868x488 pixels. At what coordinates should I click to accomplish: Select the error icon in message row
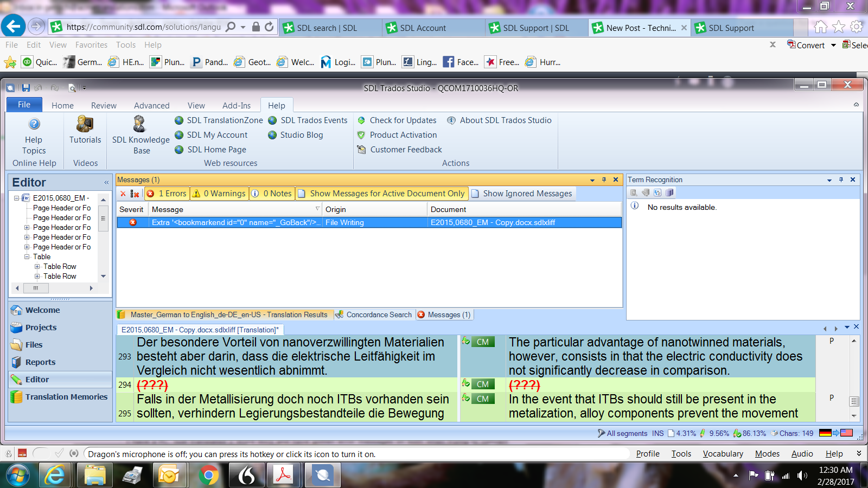(133, 222)
